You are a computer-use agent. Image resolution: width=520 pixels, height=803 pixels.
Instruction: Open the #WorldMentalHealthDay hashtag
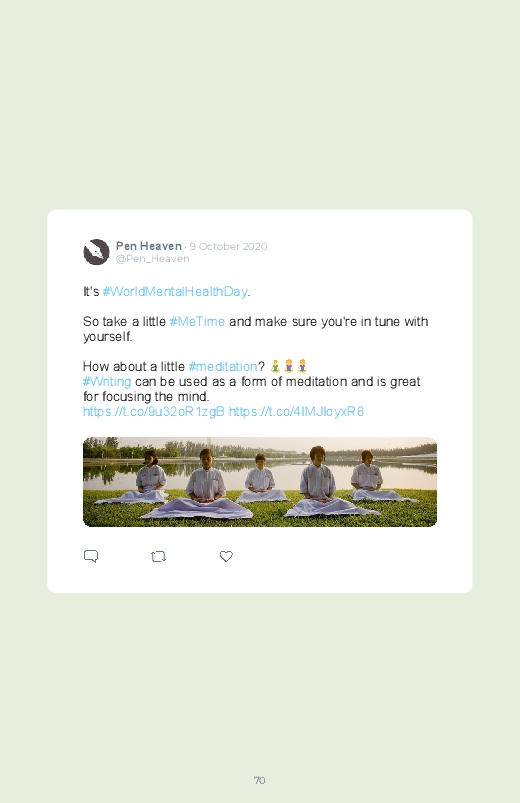point(175,291)
